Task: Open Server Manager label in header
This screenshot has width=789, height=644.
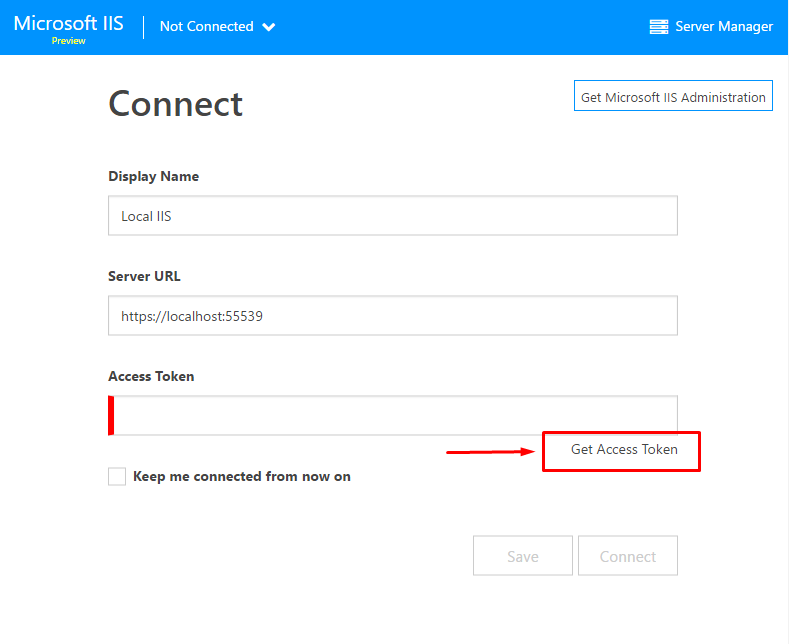Action: coord(724,26)
